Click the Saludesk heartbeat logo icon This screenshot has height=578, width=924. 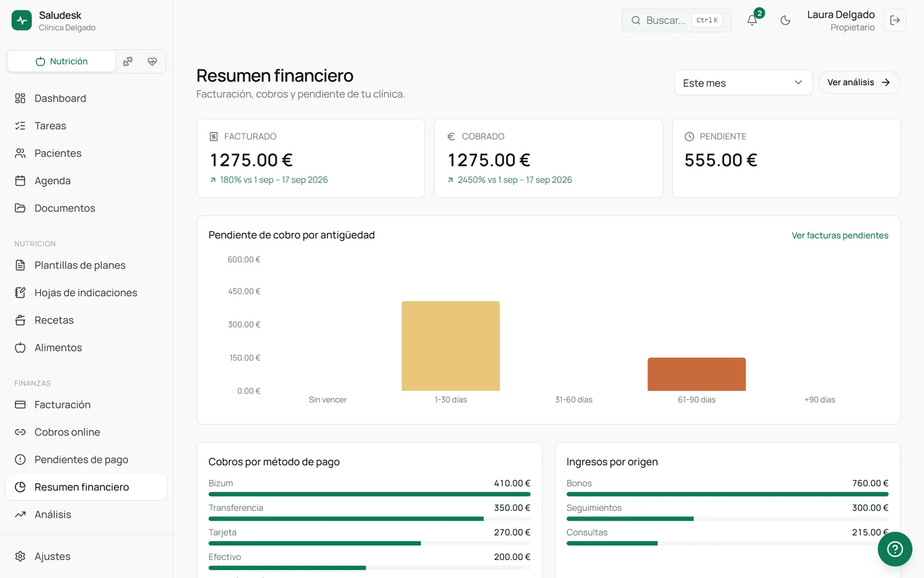22,20
